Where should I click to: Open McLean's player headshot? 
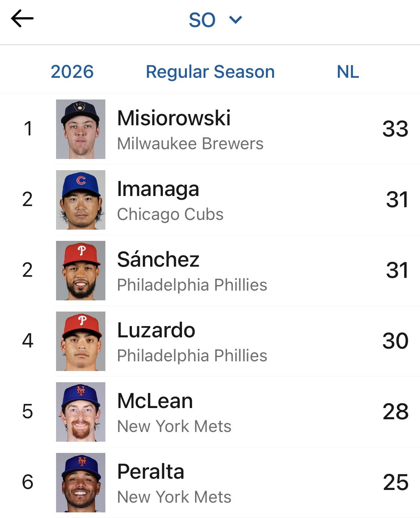point(81,412)
